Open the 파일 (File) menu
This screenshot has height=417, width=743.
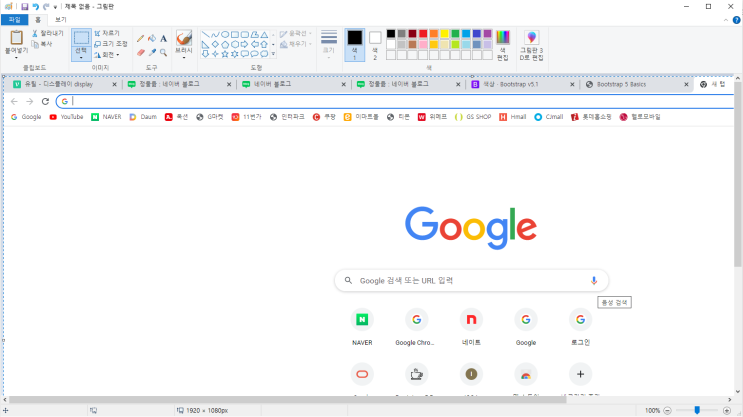(15, 20)
